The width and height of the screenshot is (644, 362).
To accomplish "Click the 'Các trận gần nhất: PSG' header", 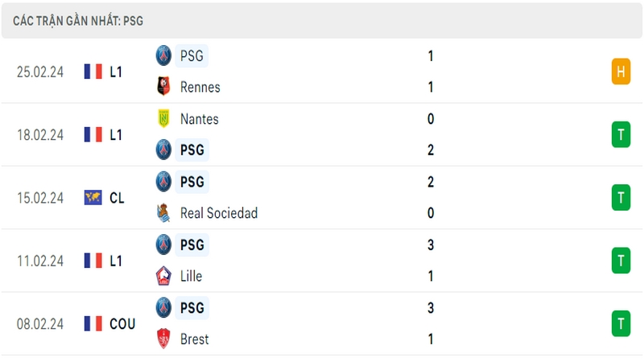I will tap(78, 21).
